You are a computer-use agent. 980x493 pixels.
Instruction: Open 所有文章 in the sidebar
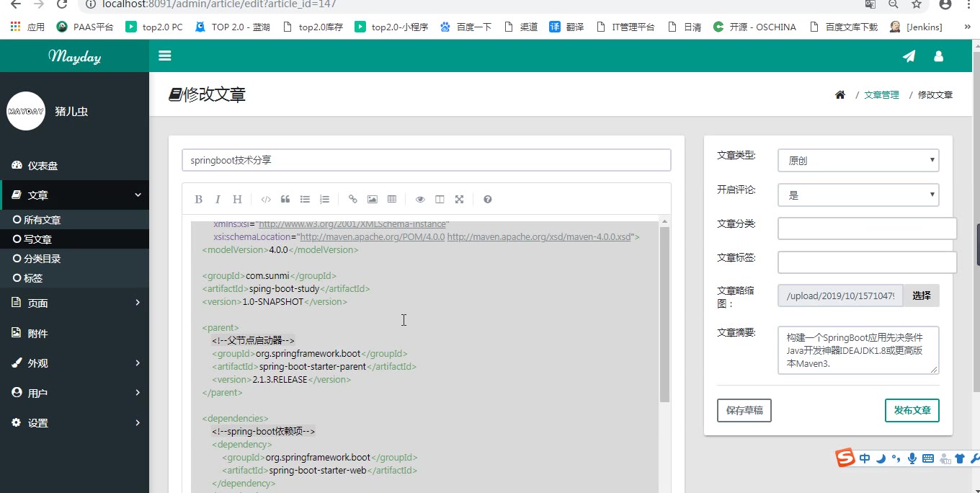(74, 220)
